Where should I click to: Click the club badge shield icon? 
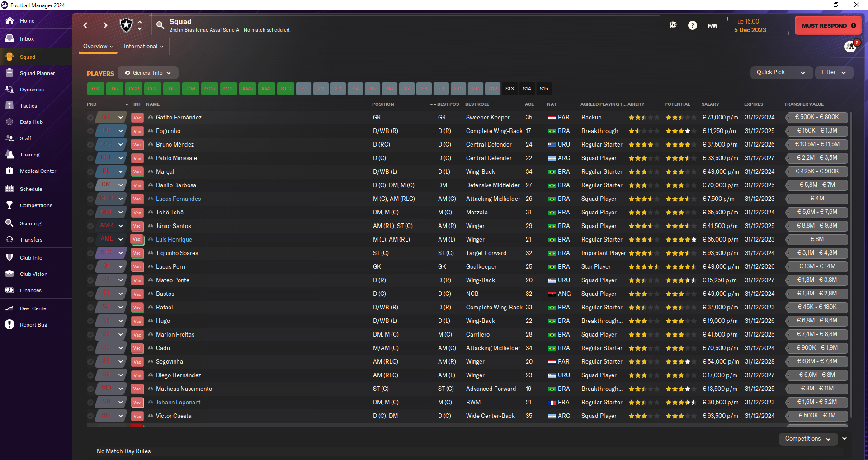pos(126,25)
